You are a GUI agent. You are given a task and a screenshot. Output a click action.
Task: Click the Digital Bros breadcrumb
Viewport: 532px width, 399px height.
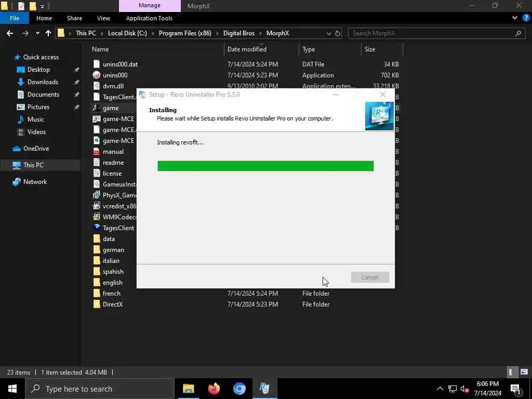[x=239, y=33]
